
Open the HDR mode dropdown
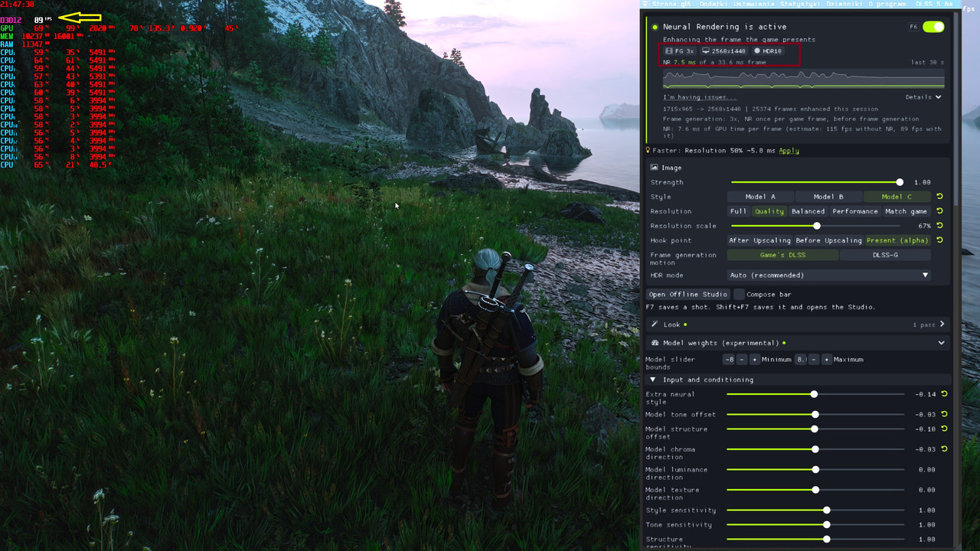click(828, 275)
